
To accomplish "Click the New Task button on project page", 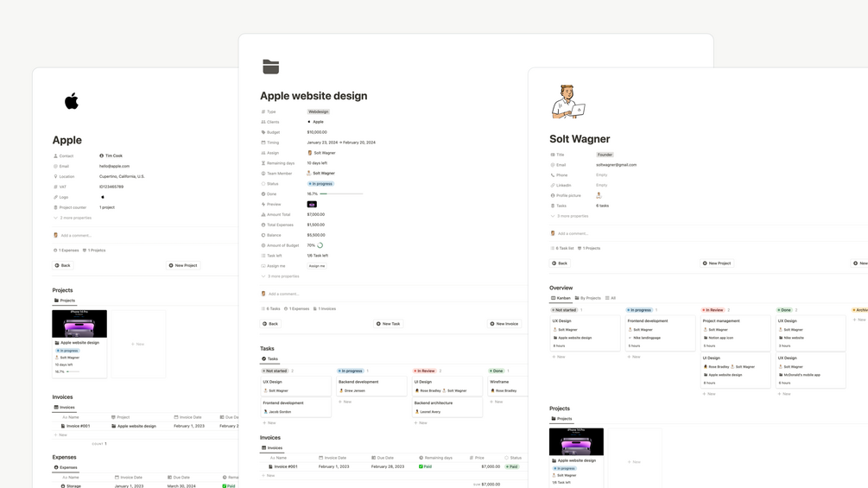I will point(388,324).
